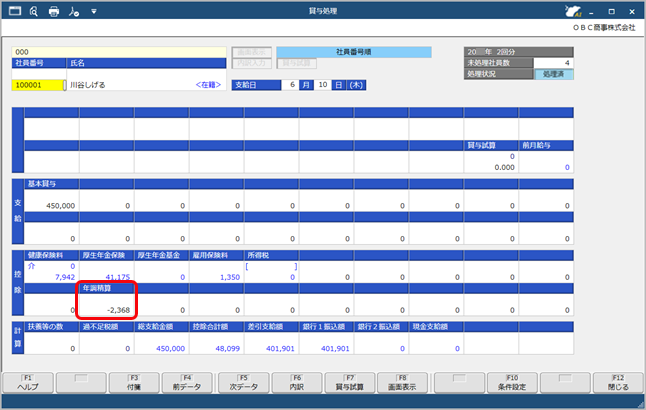
Task: Click the window menu icon in title bar
Action: (15, 11)
